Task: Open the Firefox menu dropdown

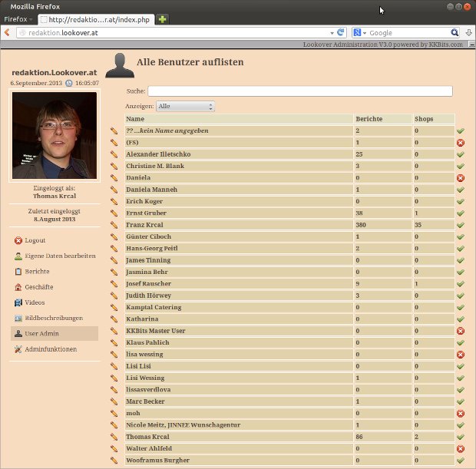Action: coord(18,19)
